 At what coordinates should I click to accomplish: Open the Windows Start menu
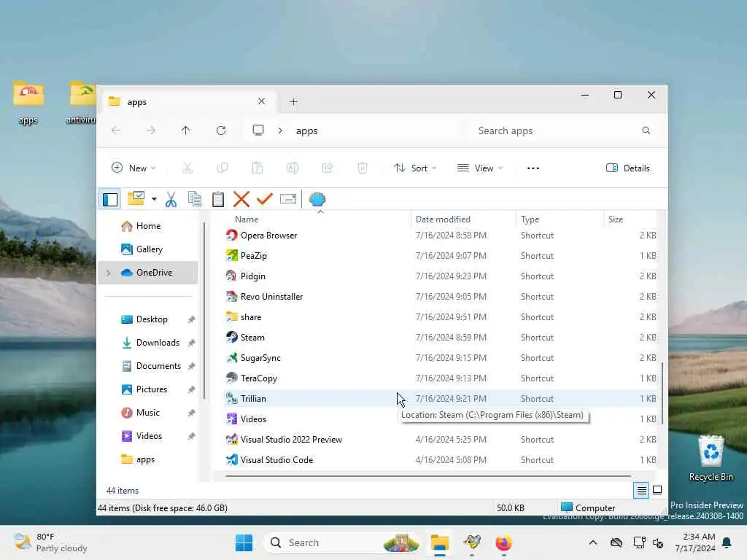(x=244, y=542)
